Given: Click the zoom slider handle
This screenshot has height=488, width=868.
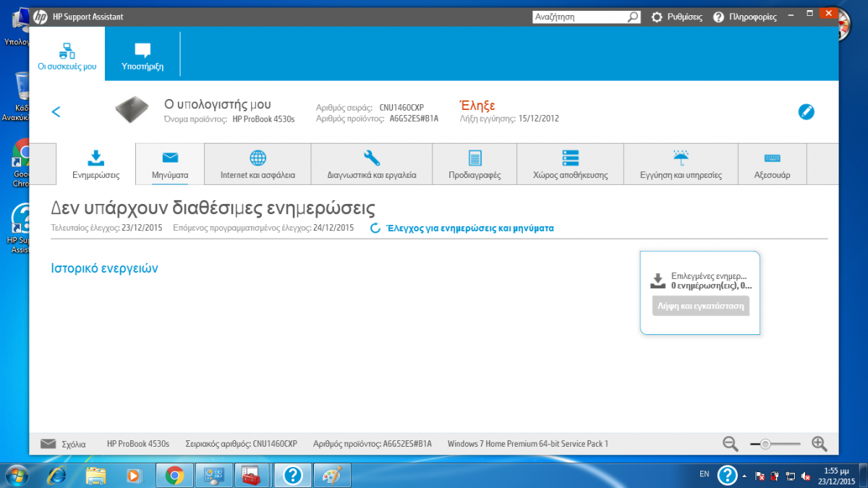Looking at the screenshot, I should tap(765, 444).
